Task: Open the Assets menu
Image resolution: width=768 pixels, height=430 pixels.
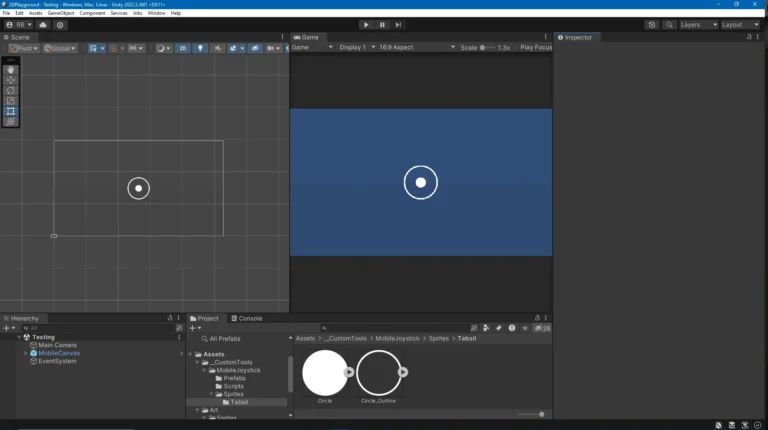Action: [35, 13]
